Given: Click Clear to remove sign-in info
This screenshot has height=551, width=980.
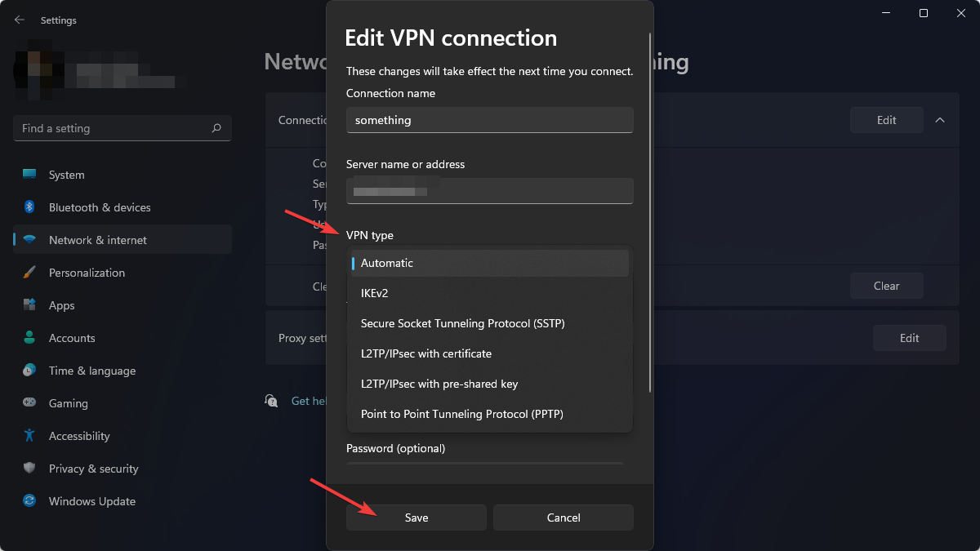Looking at the screenshot, I should point(886,286).
